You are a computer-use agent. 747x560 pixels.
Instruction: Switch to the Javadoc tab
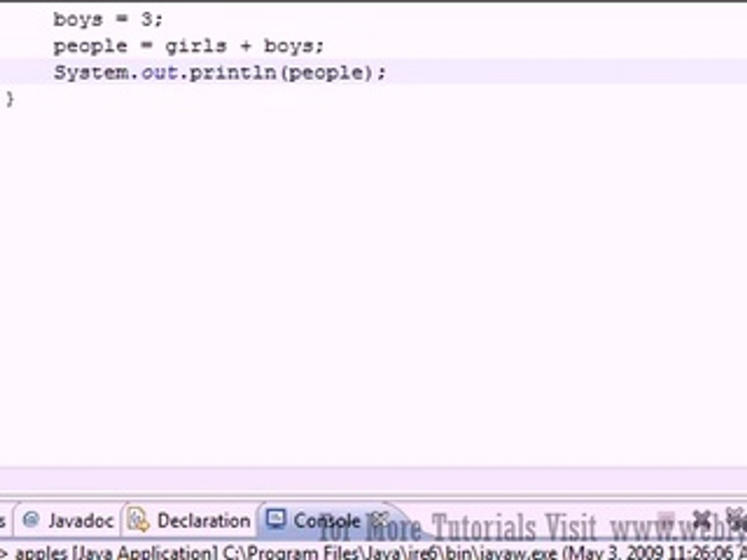point(70,520)
